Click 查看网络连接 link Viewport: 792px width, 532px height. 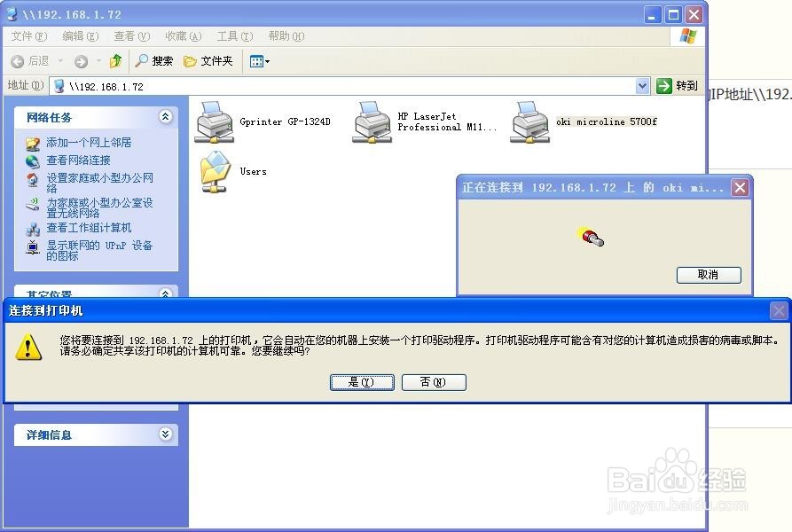coord(78,160)
